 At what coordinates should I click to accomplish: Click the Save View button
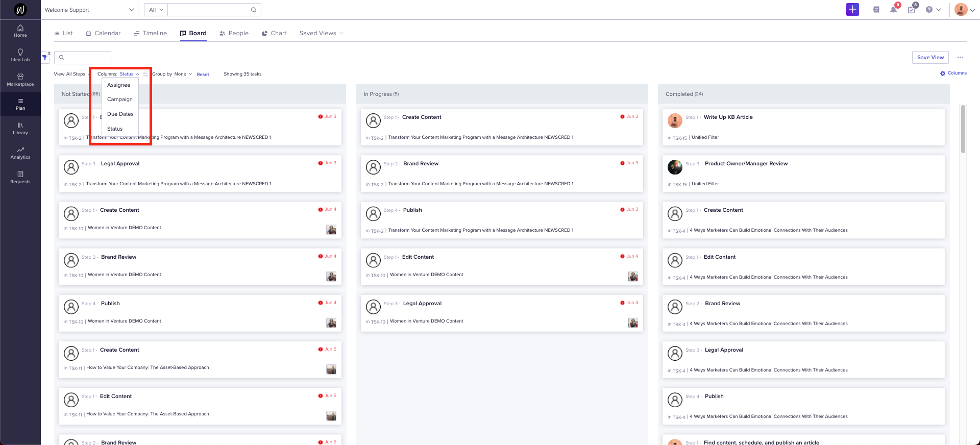930,57
